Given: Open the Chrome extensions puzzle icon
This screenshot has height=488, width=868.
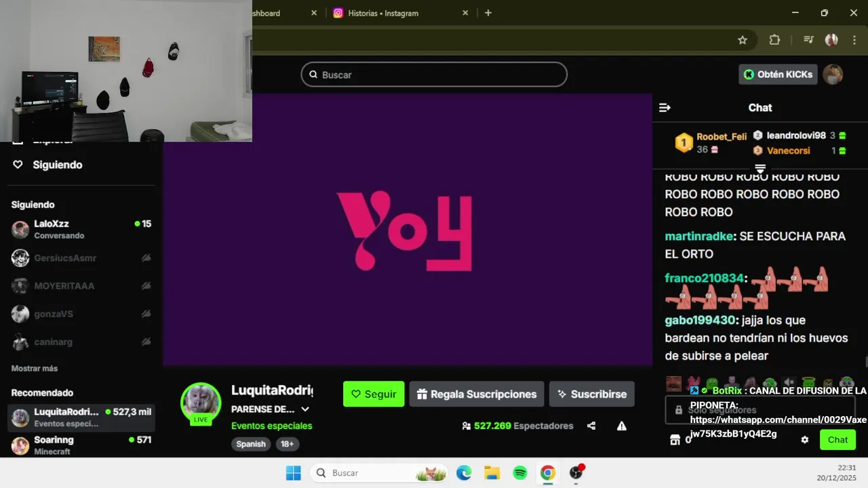Looking at the screenshot, I should pyautogui.click(x=774, y=40).
